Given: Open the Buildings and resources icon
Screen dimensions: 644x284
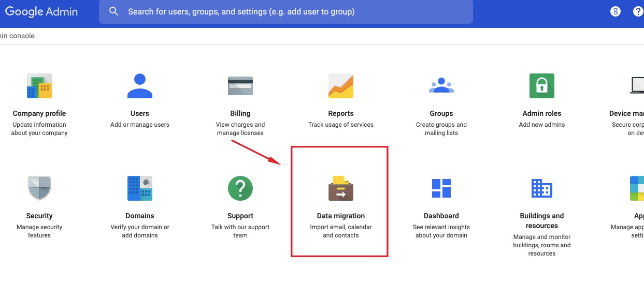Looking at the screenshot, I should (542, 188).
